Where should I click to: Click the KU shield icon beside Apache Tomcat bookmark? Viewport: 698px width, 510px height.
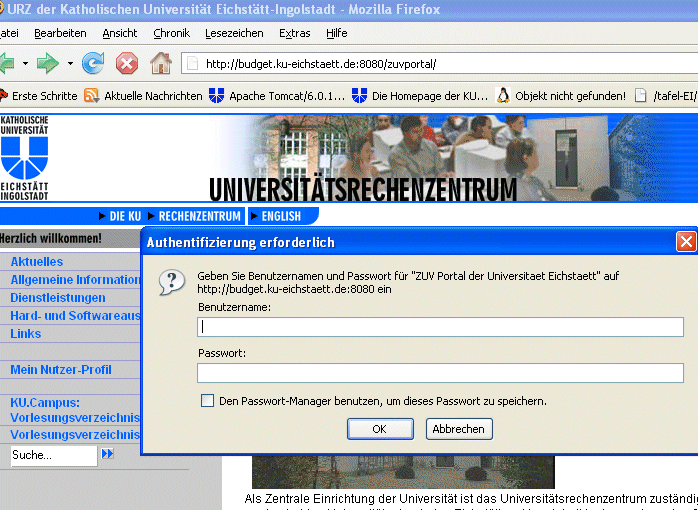pos(216,95)
